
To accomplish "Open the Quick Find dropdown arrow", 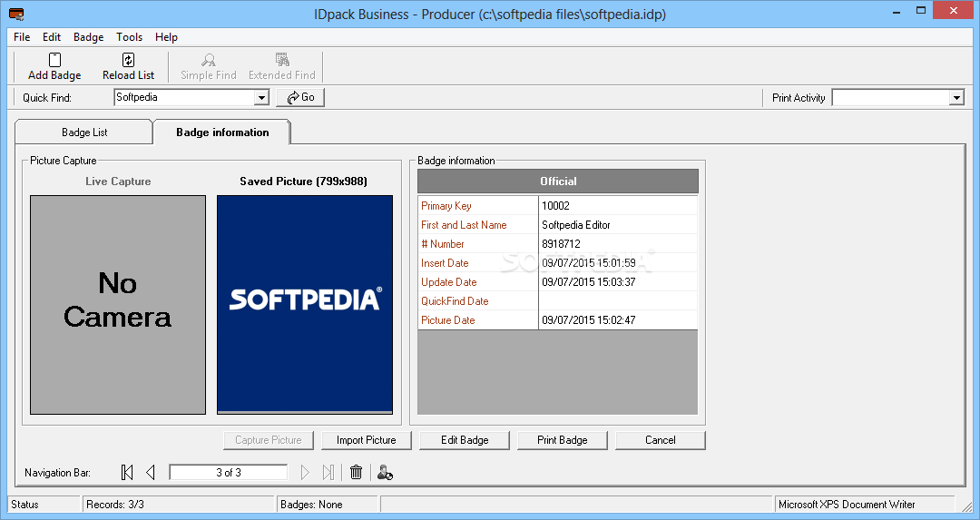I will (x=262, y=97).
